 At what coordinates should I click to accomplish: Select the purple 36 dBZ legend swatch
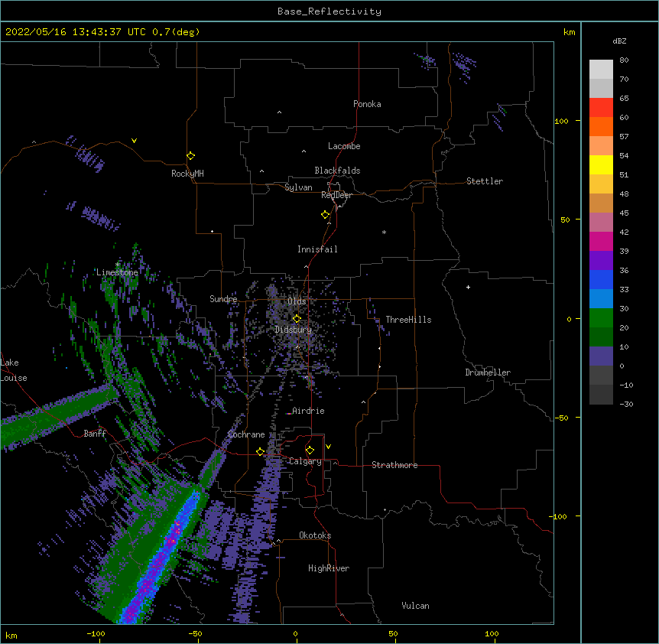pyautogui.click(x=601, y=260)
